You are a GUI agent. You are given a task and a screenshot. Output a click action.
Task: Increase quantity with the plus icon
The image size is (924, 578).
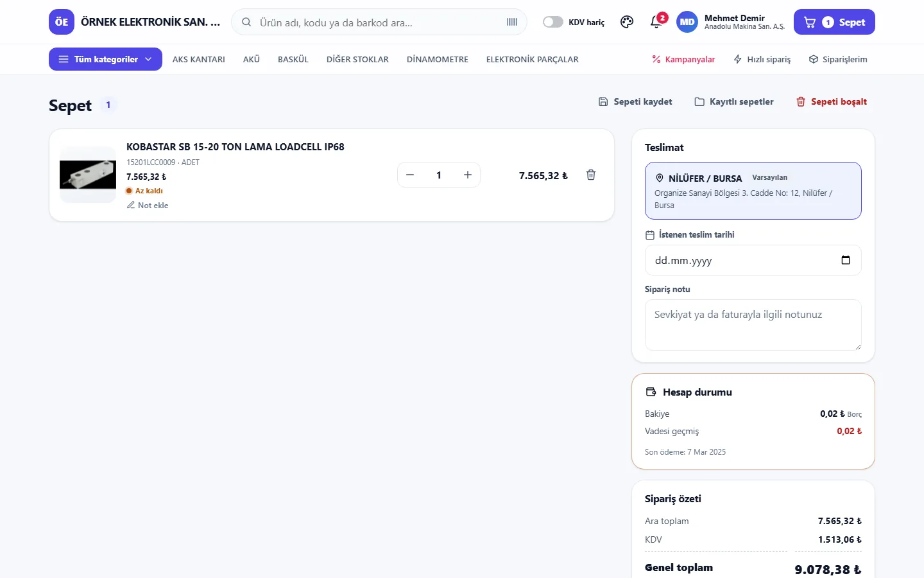[x=468, y=175]
